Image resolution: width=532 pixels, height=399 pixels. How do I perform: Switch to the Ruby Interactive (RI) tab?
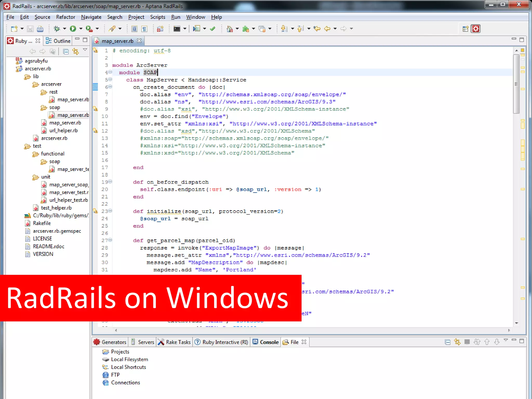point(222,342)
